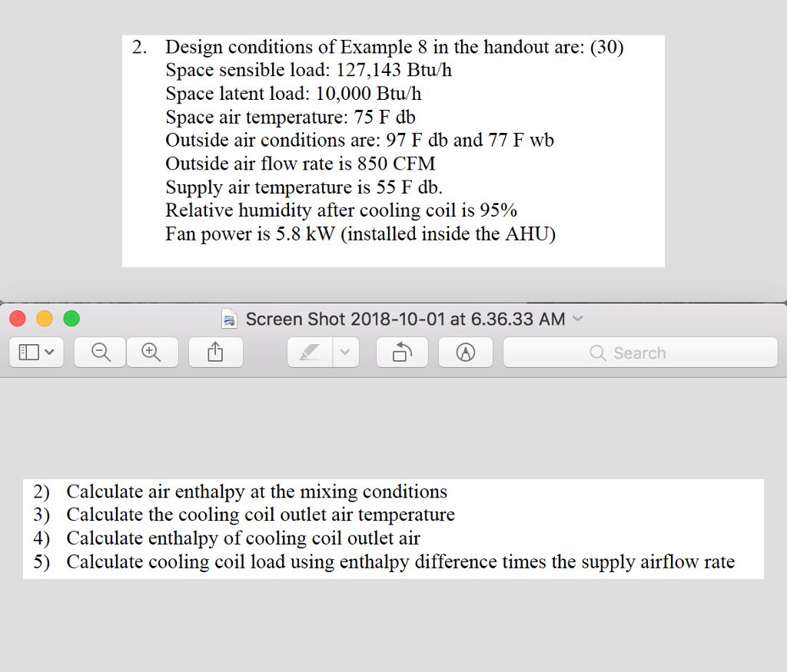This screenshot has width=787, height=672.
Task: Click the window title 'Screen Shot 2018-10-01 at 6.36.33 AM'
Action: point(405,319)
